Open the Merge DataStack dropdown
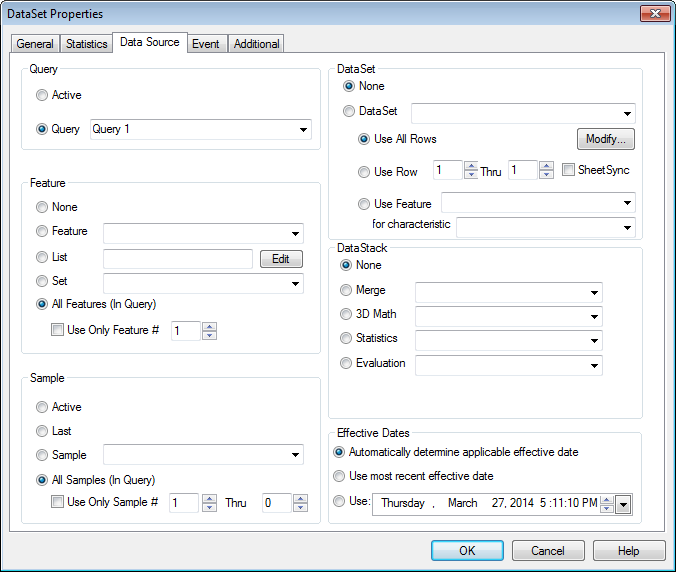This screenshot has width=676, height=572. 594,292
